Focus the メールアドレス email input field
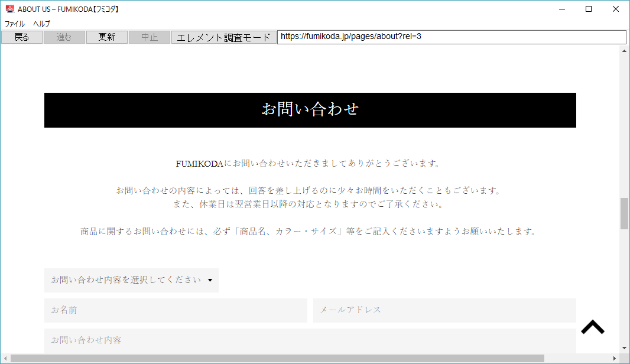The width and height of the screenshot is (630, 364). [x=444, y=310]
